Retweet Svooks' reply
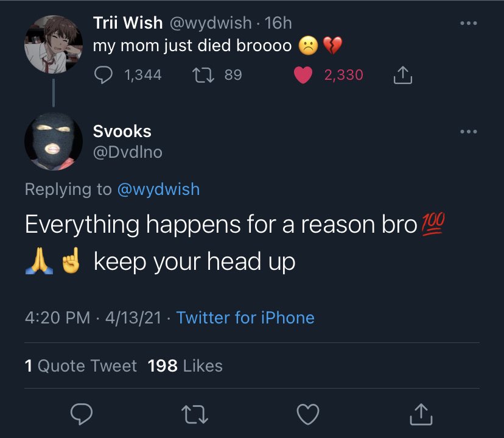This screenshot has width=504, height=438. pyautogui.click(x=195, y=414)
